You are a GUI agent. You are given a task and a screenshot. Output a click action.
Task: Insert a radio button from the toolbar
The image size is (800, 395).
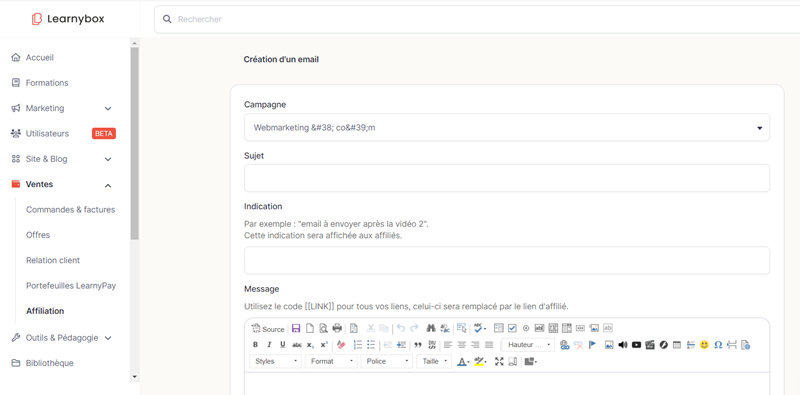[526, 328]
